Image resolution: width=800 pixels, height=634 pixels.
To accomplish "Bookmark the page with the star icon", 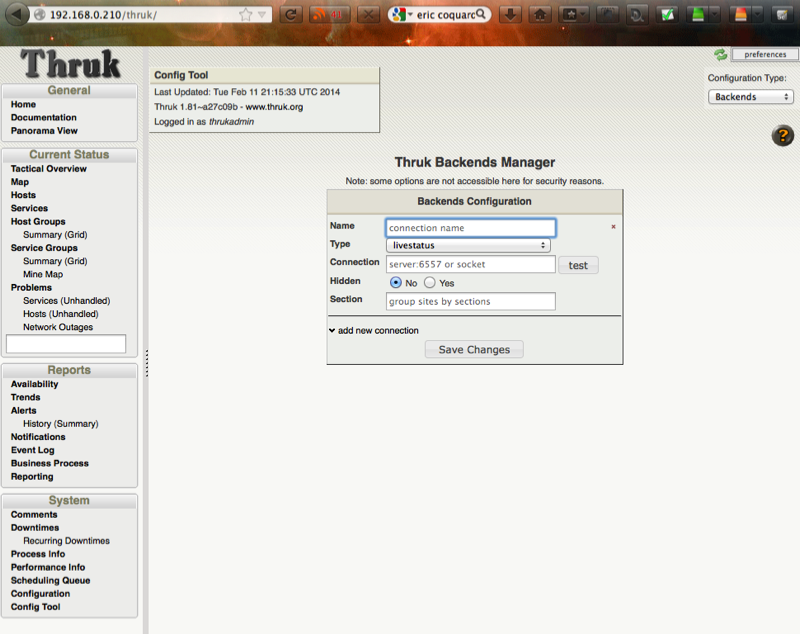I will click(x=246, y=15).
